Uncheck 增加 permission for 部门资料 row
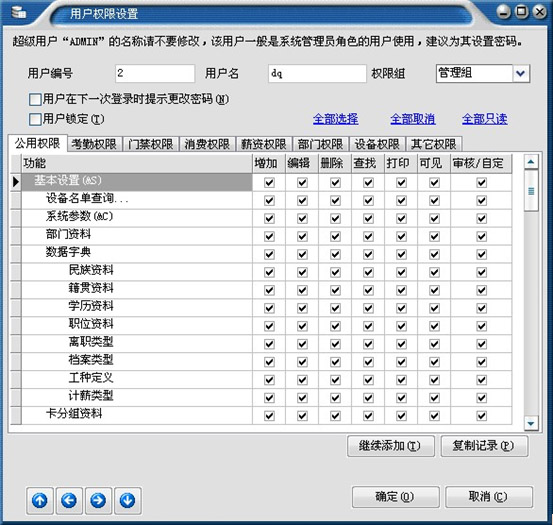 coord(269,236)
